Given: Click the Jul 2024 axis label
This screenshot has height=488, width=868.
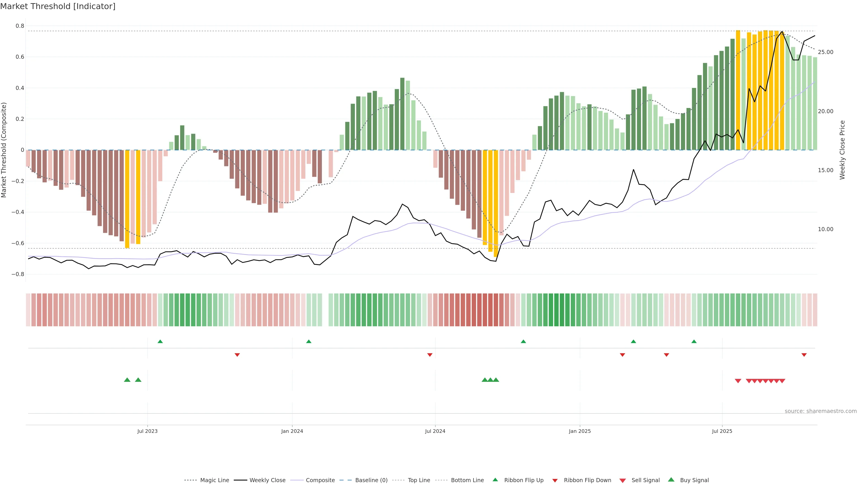Looking at the screenshot, I should [435, 431].
